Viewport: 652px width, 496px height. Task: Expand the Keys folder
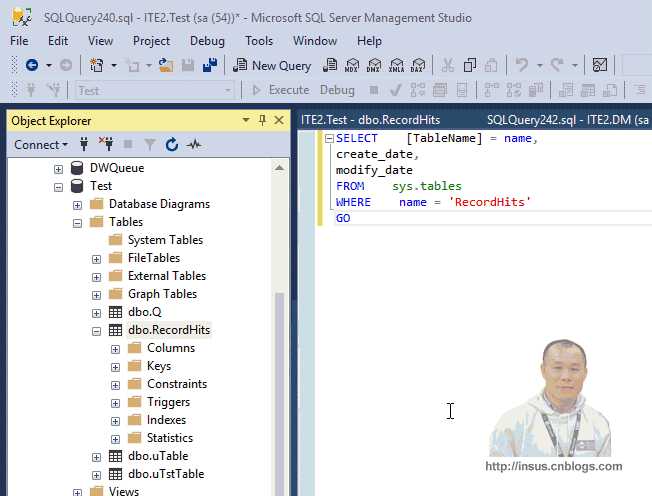115,367
